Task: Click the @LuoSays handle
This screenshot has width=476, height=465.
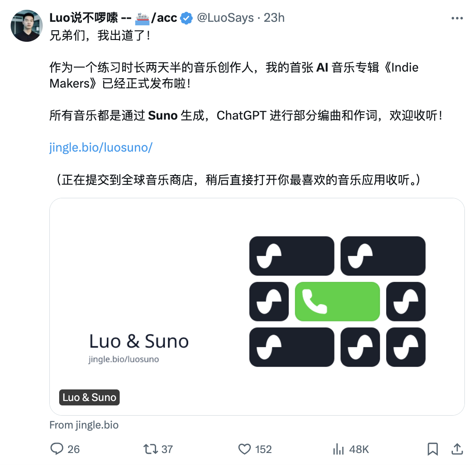Action: (x=225, y=18)
